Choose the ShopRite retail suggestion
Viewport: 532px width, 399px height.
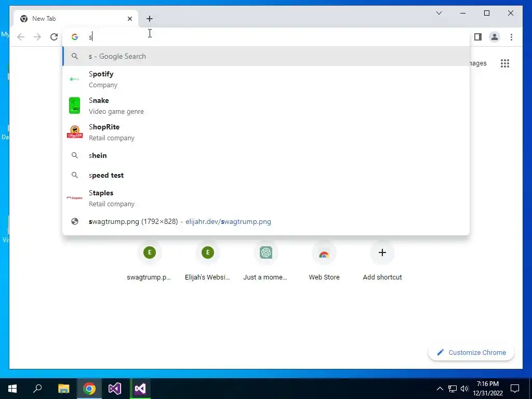coord(267,132)
